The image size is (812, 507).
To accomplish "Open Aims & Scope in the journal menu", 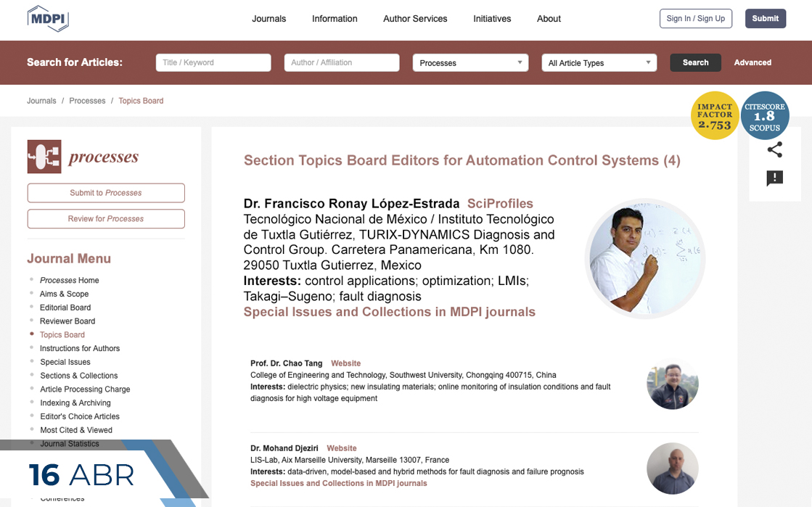I will 64,294.
